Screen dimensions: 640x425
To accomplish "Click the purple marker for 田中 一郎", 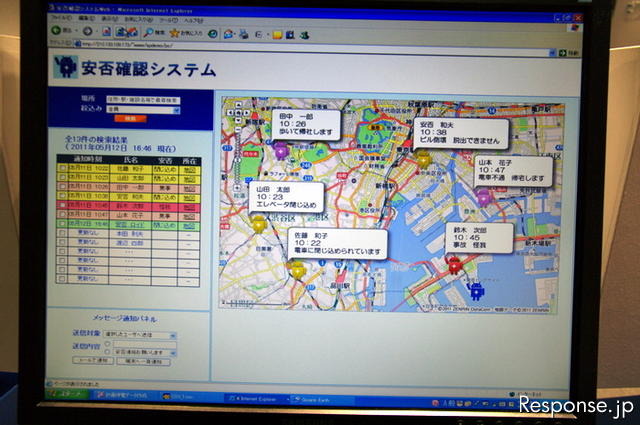I will click(x=281, y=151).
